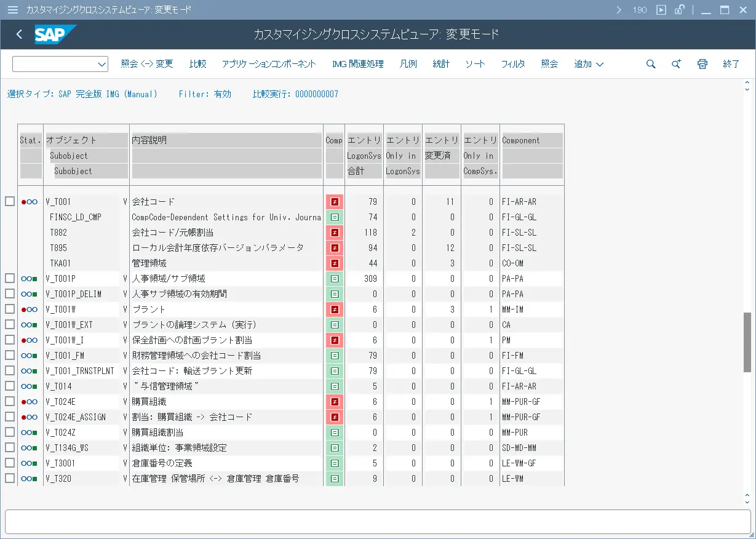Show the 凡例 legend
756x539 pixels.
coord(408,64)
